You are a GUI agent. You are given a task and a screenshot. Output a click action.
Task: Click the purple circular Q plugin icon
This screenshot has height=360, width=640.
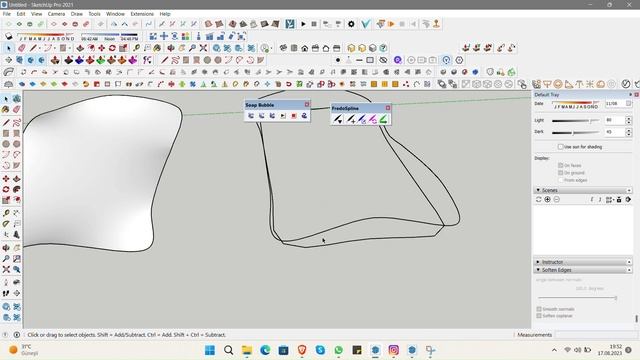tap(398, 60)
